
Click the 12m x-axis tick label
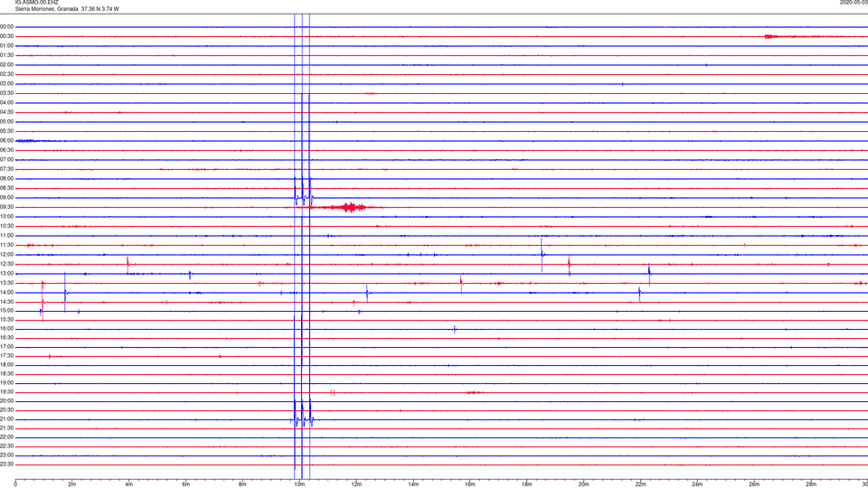coord(356,484)
